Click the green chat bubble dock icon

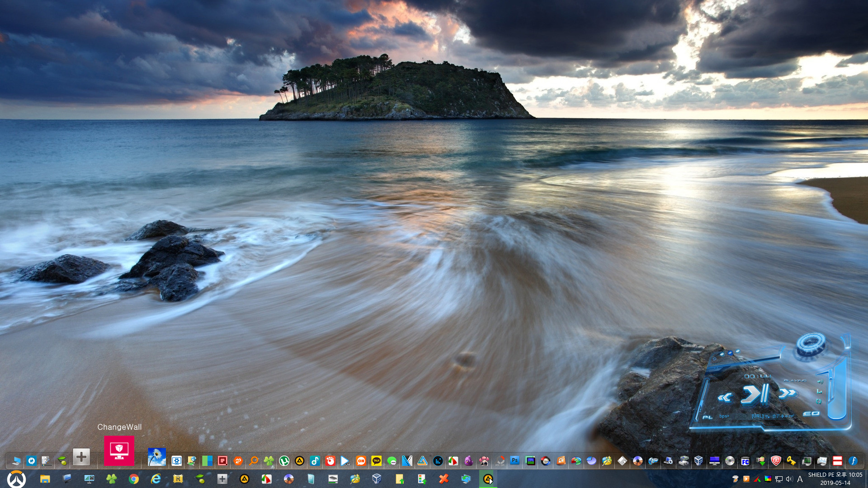point(392,460)
